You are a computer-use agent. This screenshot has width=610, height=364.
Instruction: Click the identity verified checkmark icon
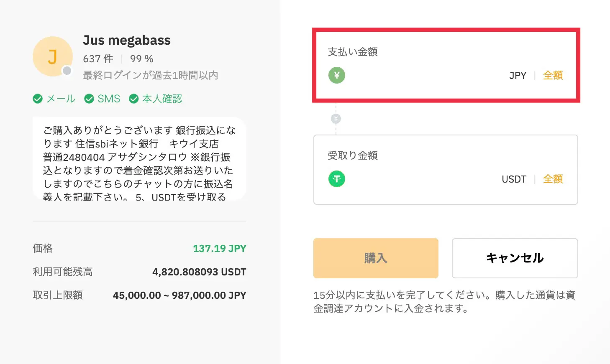tap(134, 99)
